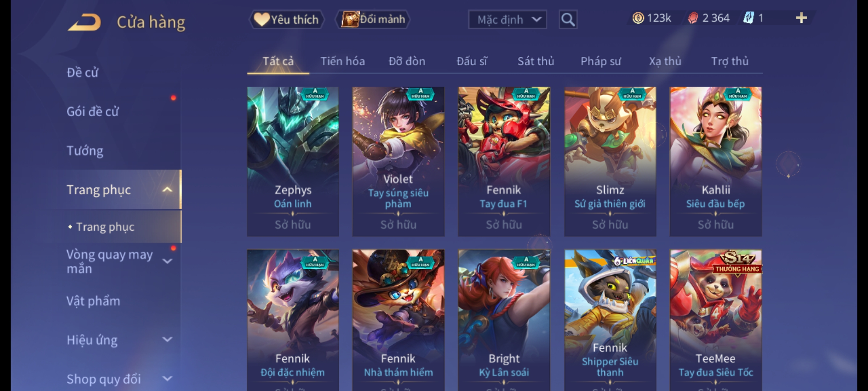This screenshot has width=868, height=391.
Task: Open Đổi mảnh fragment exchange
Action: click(x=373, y=20)
